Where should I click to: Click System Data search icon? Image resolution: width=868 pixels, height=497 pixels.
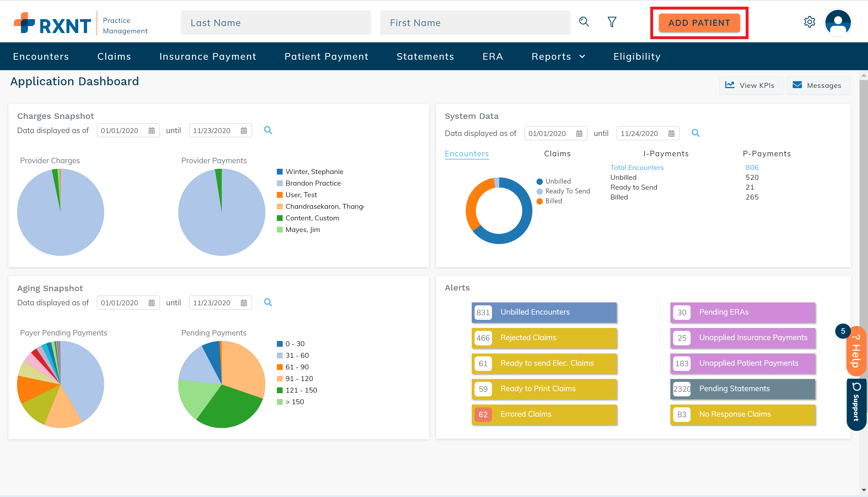pyautogui.click(x=695, y=133)
